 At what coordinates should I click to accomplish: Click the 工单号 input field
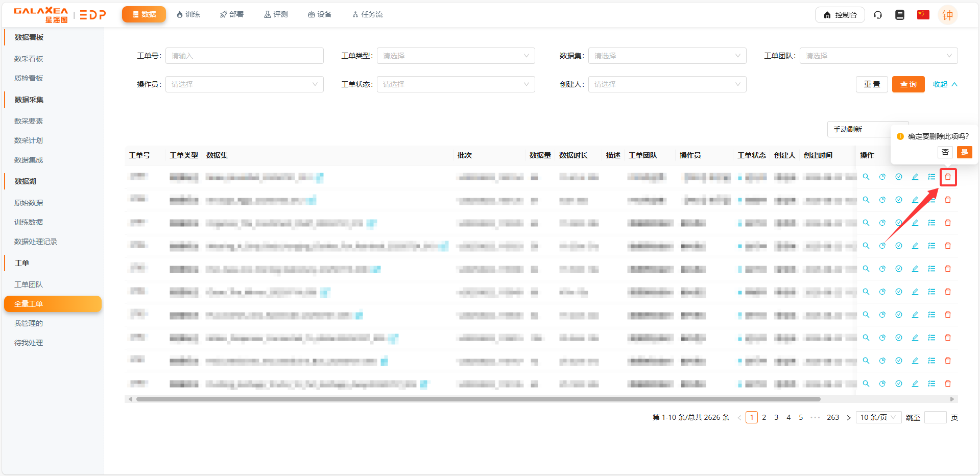(x=244, y=56)
